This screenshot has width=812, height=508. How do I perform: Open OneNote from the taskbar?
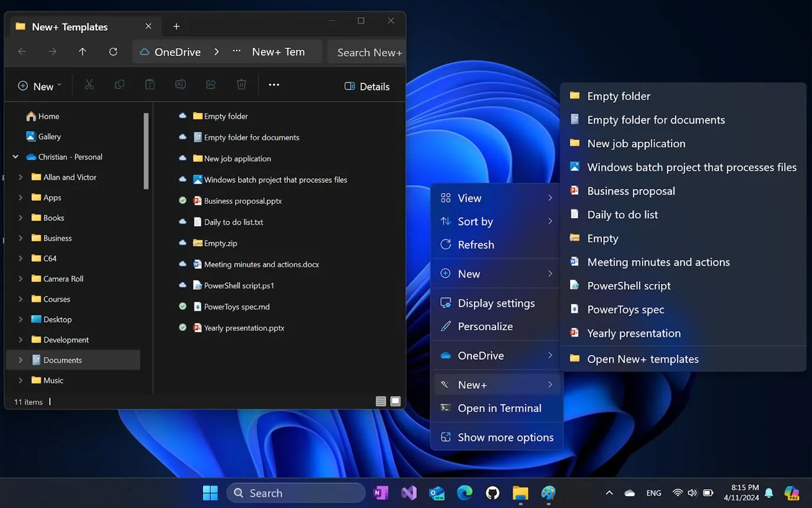381,493
